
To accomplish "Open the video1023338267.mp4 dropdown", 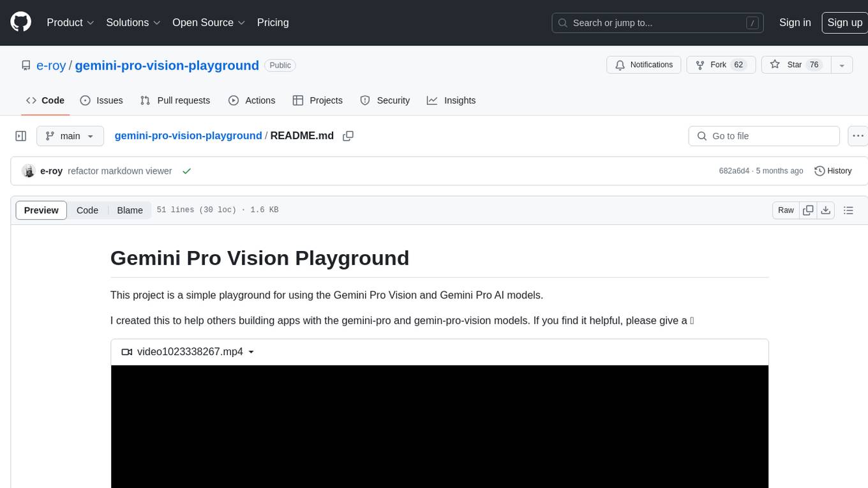I will click(x=188, y=352).
